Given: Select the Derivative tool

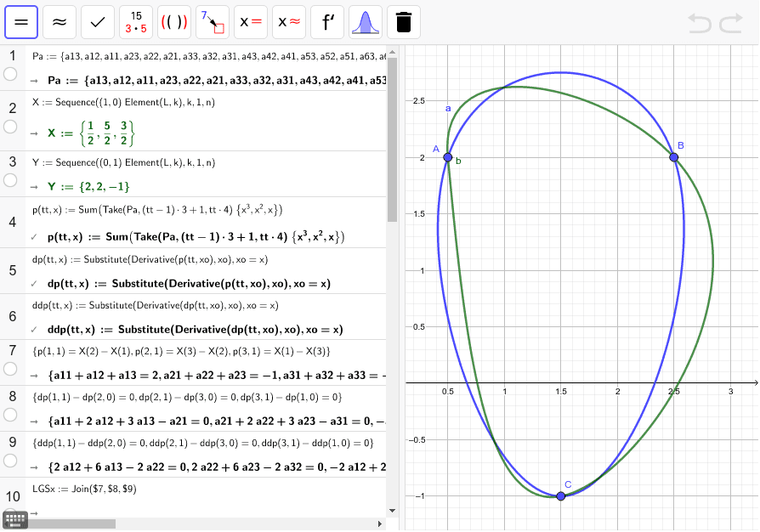Looking at the screenshot, I should 326,22.
